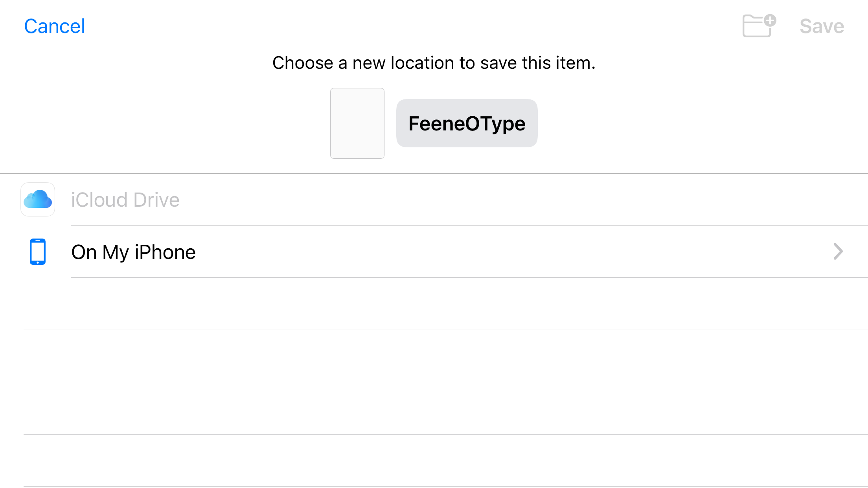
Task: Tap the word 'Drive' in iCloud Drive
Action: pyautogui.click(x=156, y=200)
